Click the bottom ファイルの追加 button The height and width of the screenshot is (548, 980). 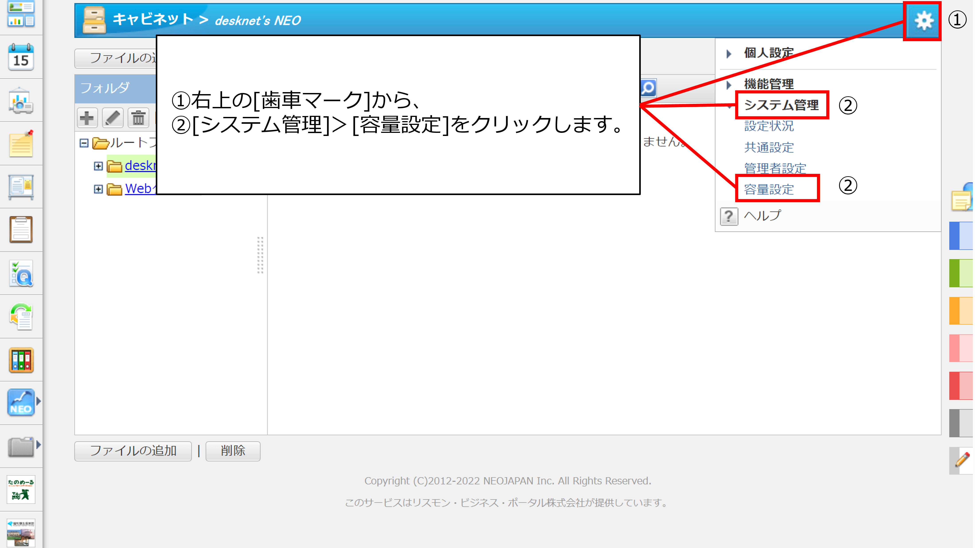coord(133,451)
